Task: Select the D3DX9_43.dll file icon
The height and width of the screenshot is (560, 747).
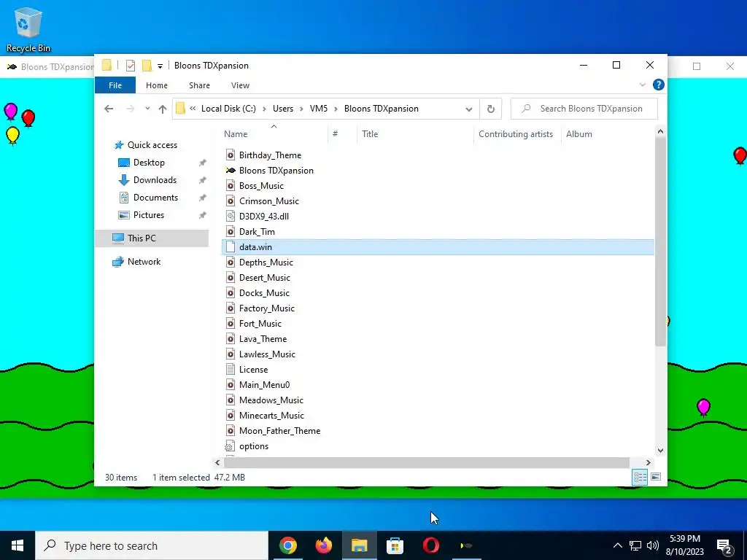Action: (x=231, y=216)
